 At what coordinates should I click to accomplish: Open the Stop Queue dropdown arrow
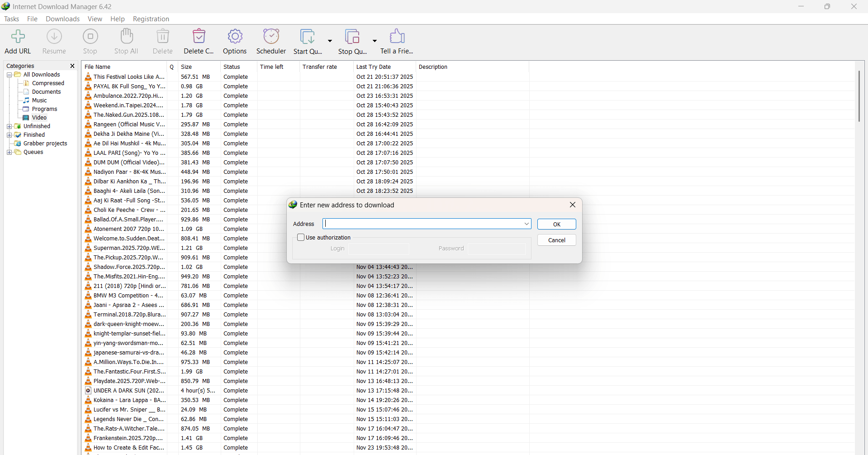click(x=375, y=41)
